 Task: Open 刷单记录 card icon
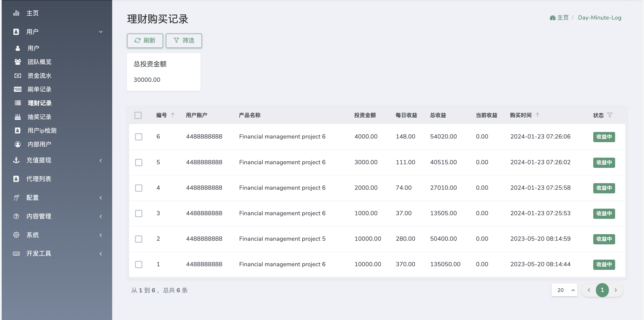17,89
